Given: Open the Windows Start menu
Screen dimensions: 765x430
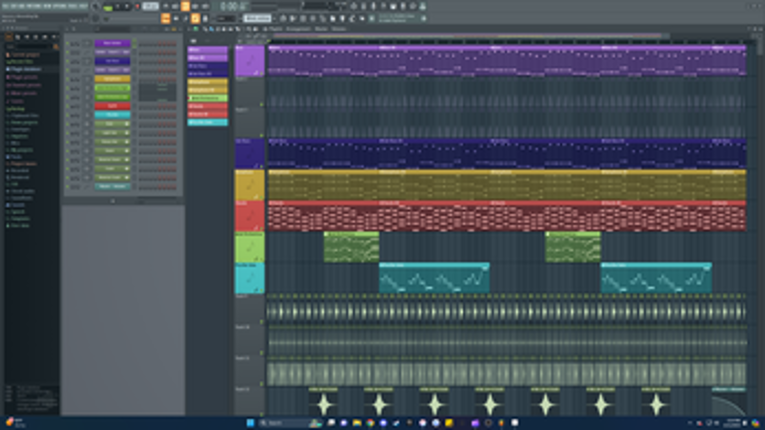Looking at the screenshot, I should pos(250,423).
